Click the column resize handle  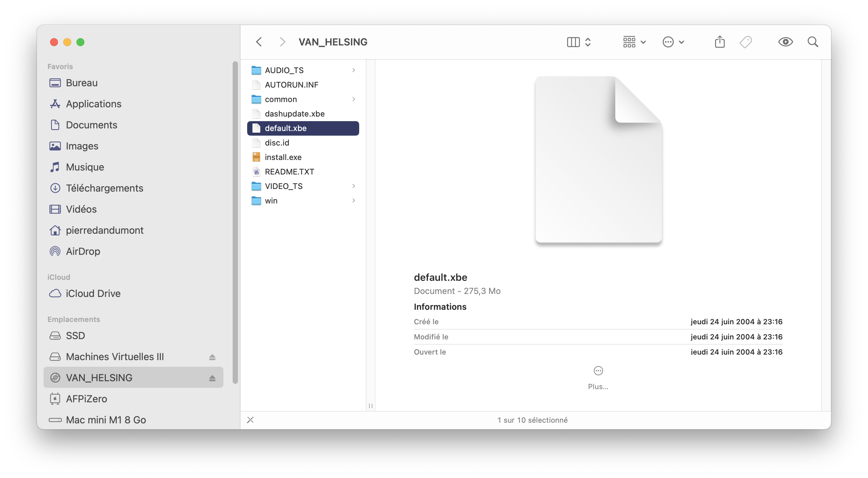[x=371, y=406]
